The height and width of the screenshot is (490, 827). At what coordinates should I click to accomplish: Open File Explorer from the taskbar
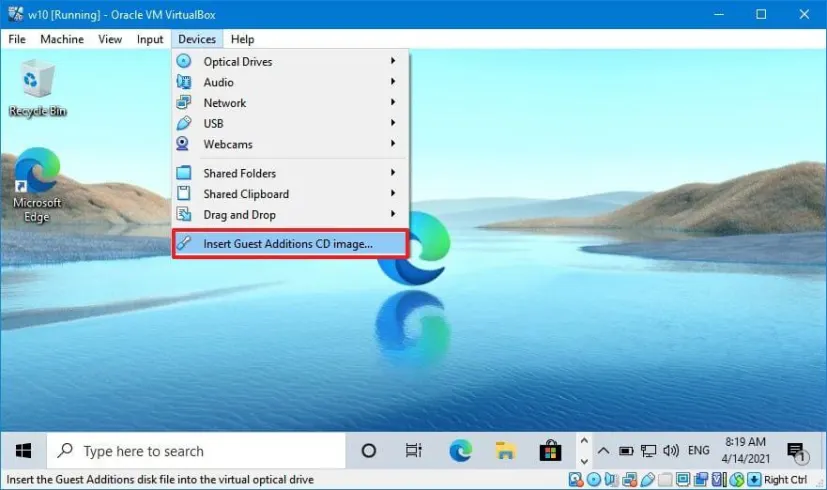coord(506,451)
